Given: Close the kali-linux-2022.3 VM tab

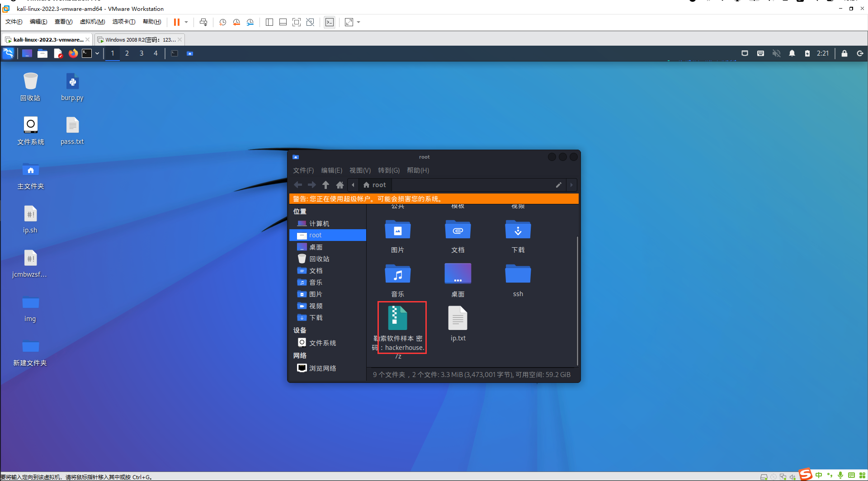Looking at the screenshot, I should coord(87,40).
